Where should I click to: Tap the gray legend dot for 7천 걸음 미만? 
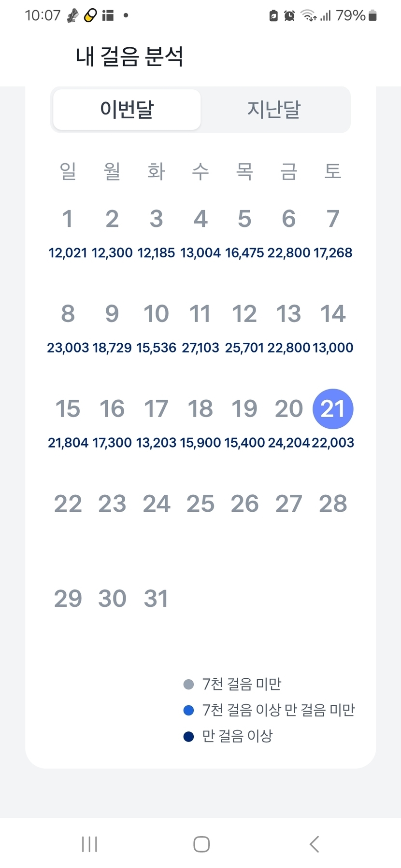point(189,684)
